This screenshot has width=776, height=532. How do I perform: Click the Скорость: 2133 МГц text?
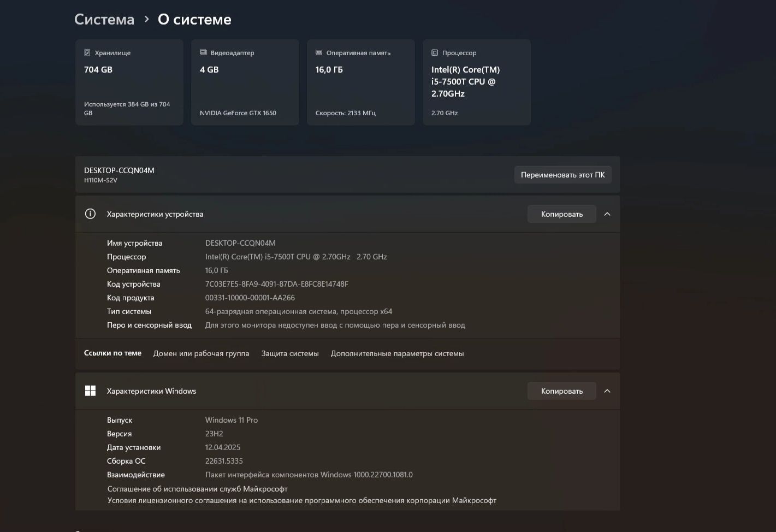tap(346, 113)
